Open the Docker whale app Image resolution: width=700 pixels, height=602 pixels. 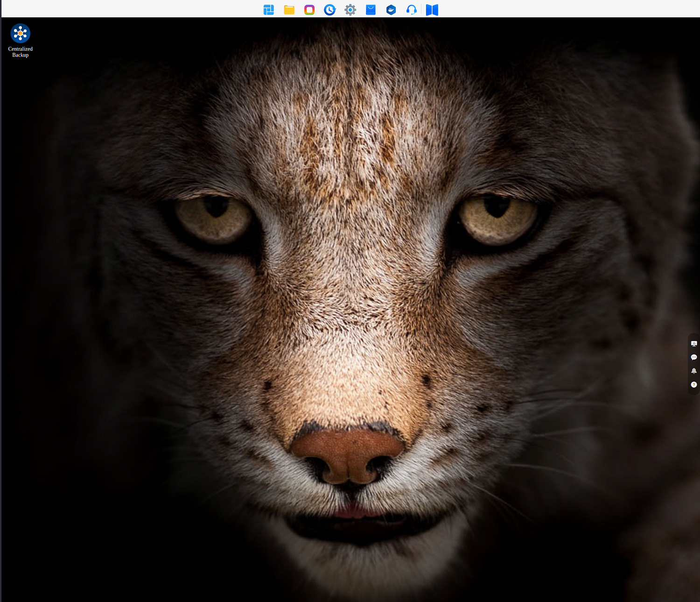coord(391,10)
